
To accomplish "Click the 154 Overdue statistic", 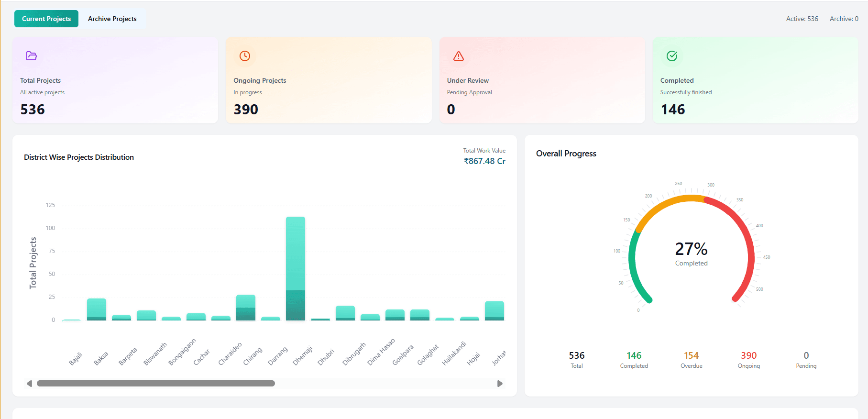I will click(x=692, y=360).
